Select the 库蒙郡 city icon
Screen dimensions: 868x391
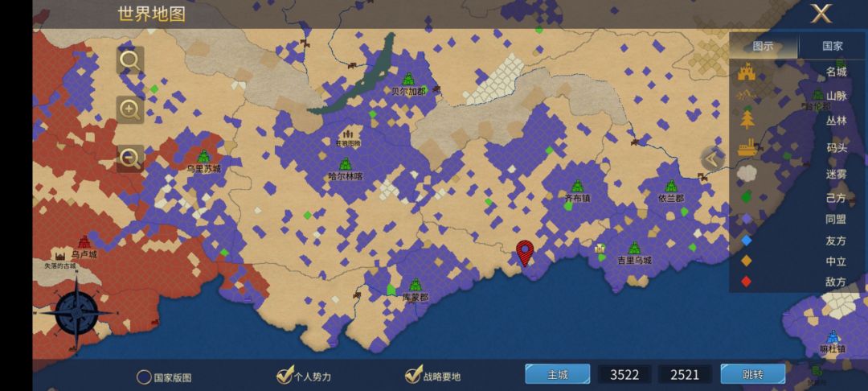click(x=416, y=286)
